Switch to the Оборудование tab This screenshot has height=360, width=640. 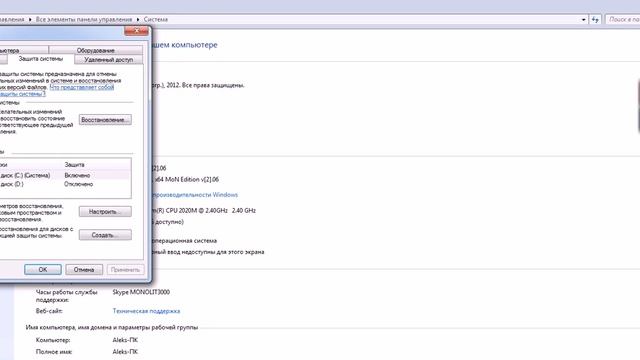click(96, 50)
